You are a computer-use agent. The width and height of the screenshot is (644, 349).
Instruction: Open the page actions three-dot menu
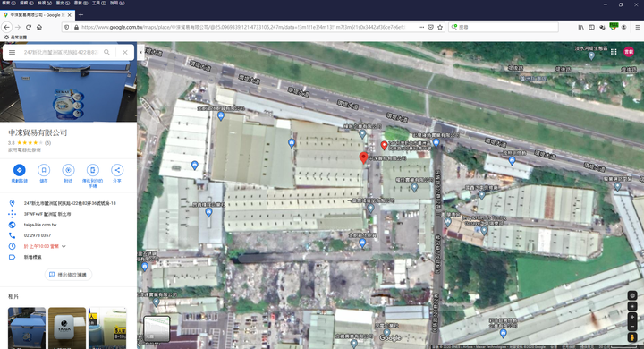[x=421, y=27]
